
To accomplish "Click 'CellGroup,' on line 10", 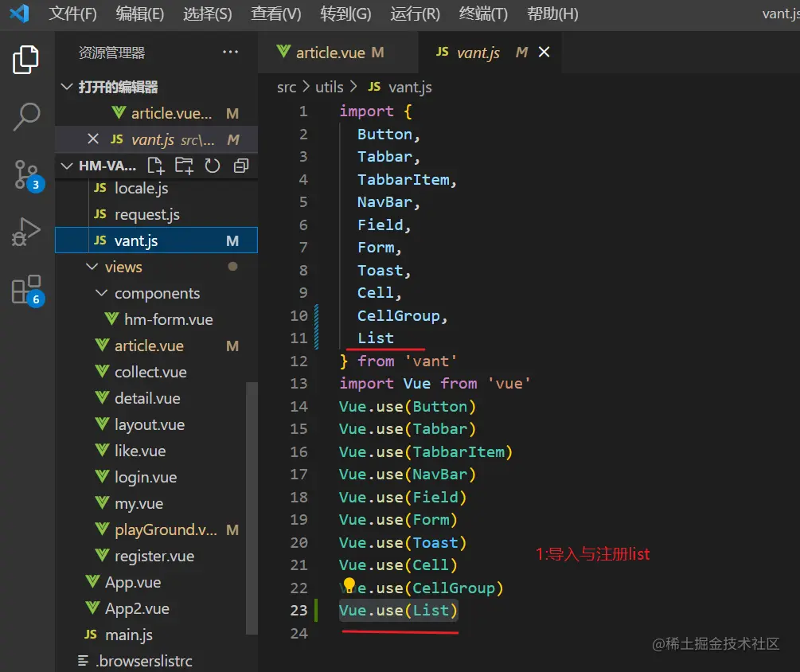I will [x=402, y=316].
